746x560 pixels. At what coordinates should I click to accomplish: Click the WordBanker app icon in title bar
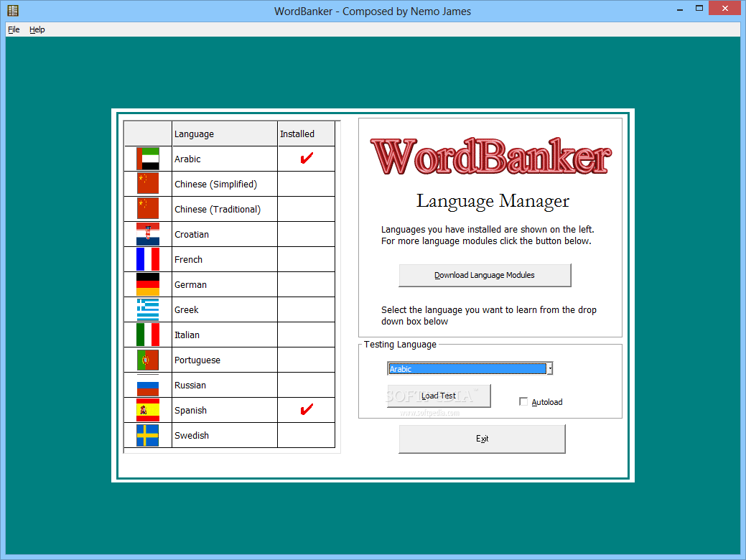point(13,11)
